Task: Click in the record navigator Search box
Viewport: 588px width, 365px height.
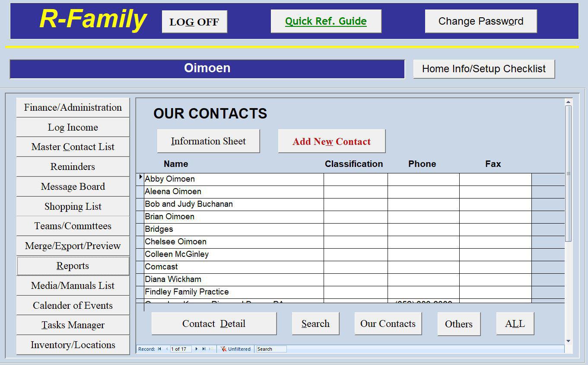Action: click(x=271, y=349)
